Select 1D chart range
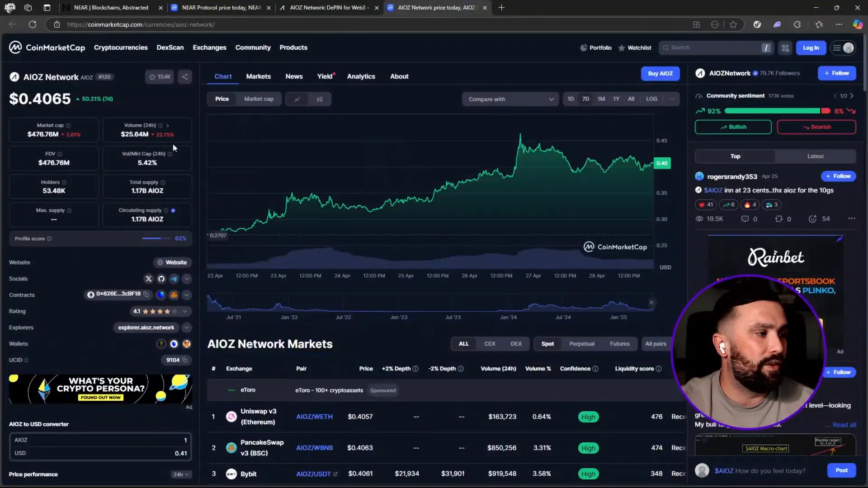This screenshot has height=488, width=868. click(571, 99)
